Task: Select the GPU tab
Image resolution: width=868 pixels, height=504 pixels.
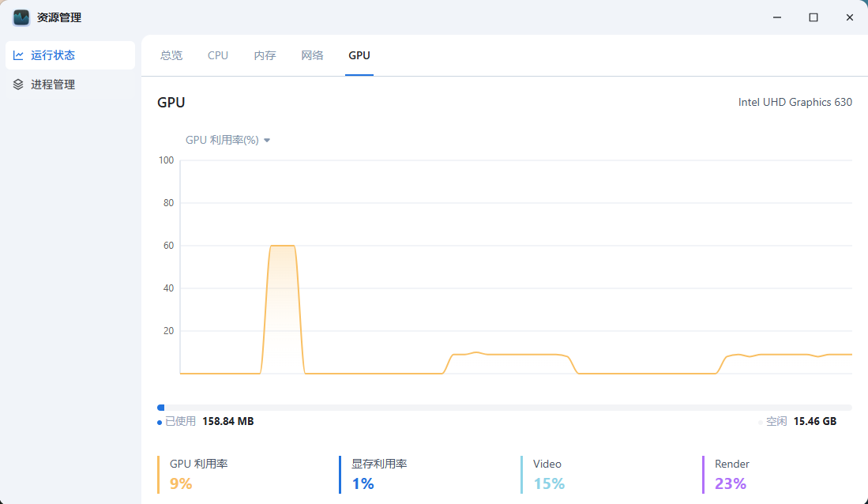Action: tap(359, 55)
